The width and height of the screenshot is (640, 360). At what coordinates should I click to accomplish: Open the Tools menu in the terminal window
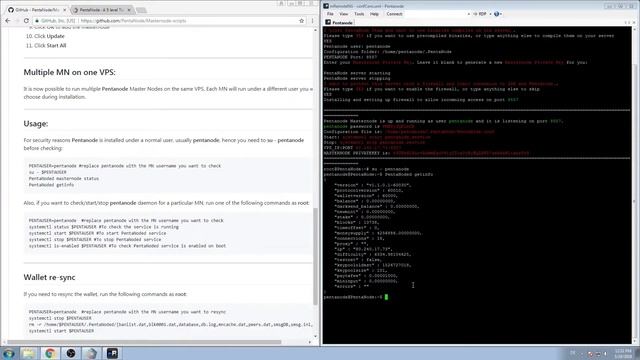coord(359,14)
